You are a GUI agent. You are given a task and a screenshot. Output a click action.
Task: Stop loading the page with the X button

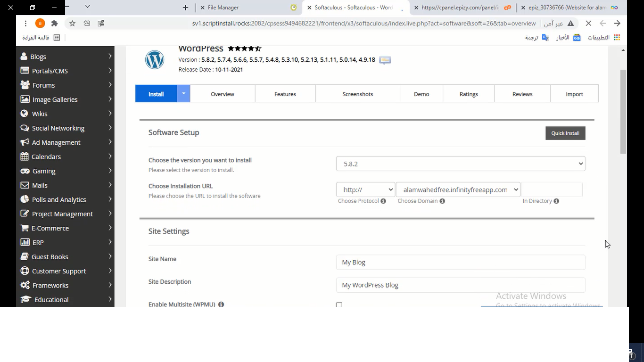588,23
